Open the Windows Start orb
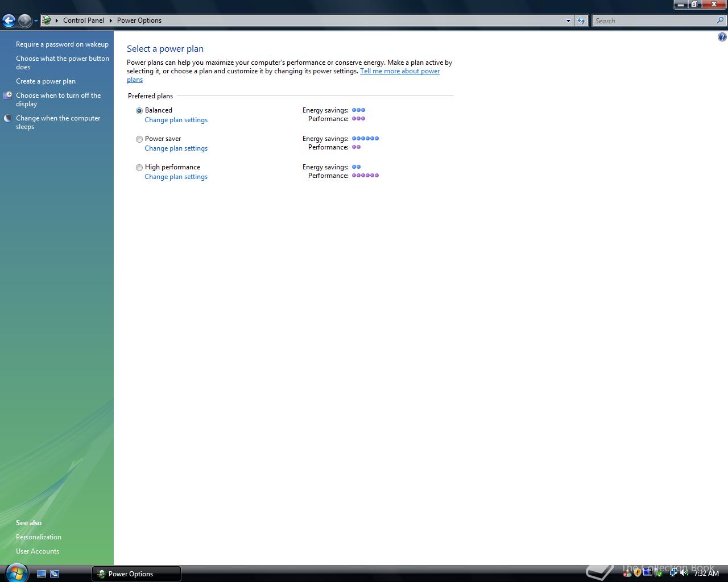 (16, 573)
